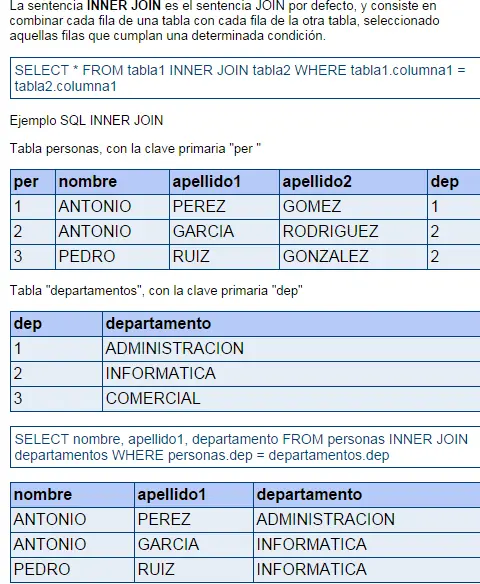This screenshot has height=584, width=480.
Task: Click RUIZ in the result table
Action: (x=194, y=569)
